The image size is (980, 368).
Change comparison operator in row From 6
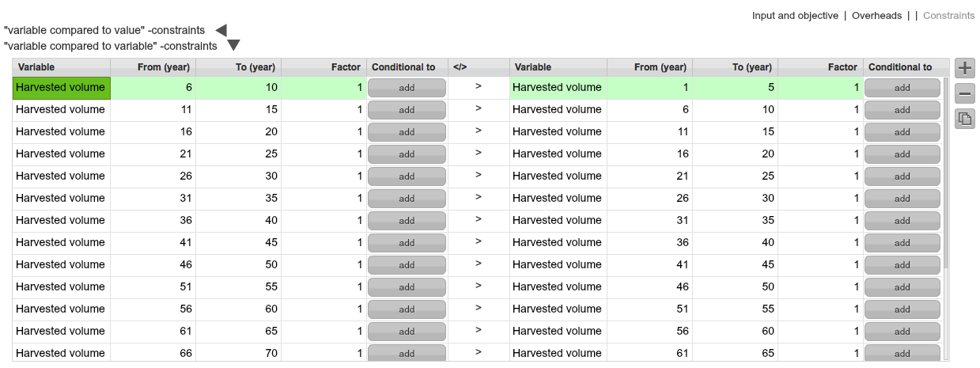479,88
